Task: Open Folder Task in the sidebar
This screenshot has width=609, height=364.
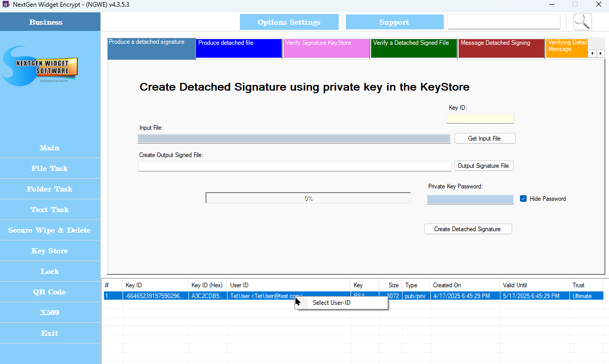Action: click(x=50, y=189)
